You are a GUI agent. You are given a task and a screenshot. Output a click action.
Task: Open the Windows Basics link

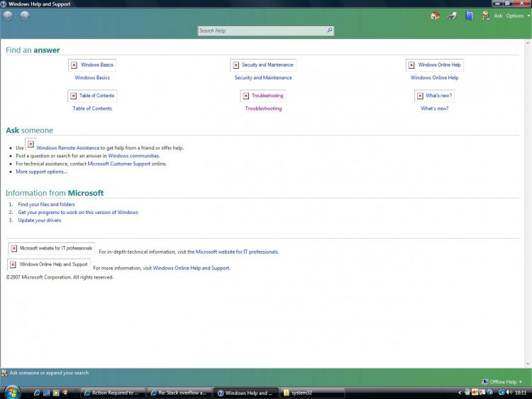[x=92, y=78]
